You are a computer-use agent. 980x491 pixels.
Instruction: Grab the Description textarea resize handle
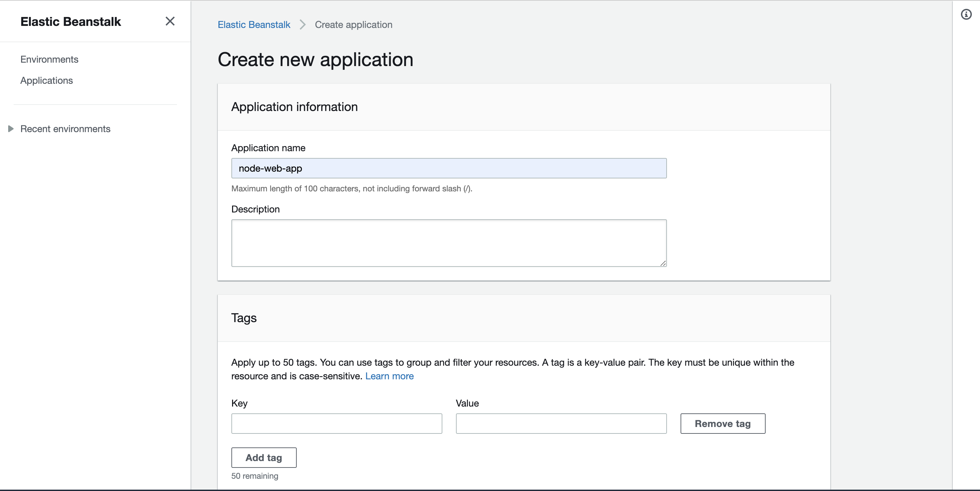point(663,264)
